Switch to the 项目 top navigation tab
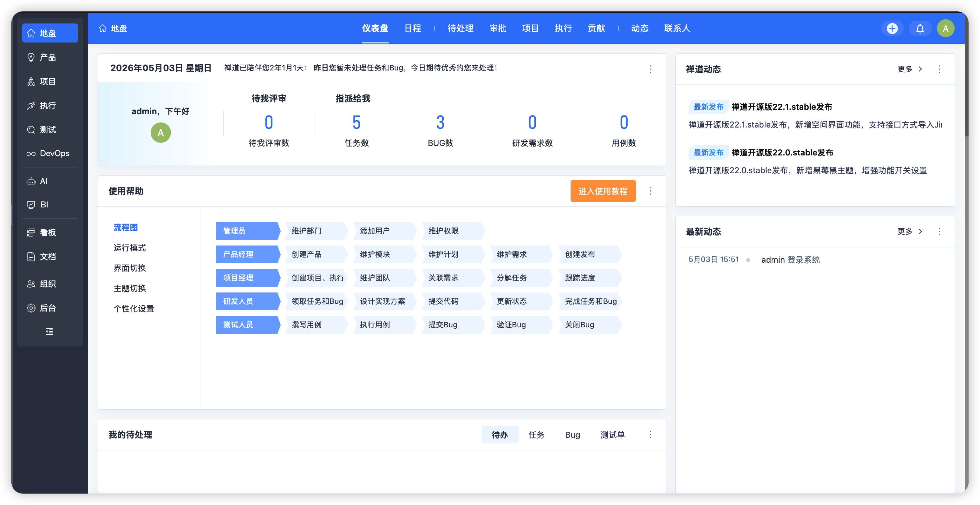Viewport: 980px width, 505px height. [530, 29]
